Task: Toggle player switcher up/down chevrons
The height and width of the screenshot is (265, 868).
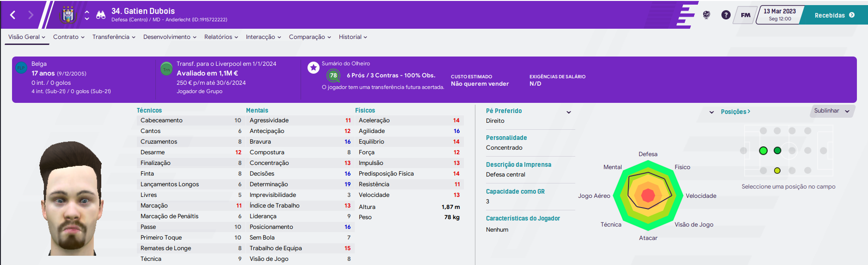Action: (87, 15)
